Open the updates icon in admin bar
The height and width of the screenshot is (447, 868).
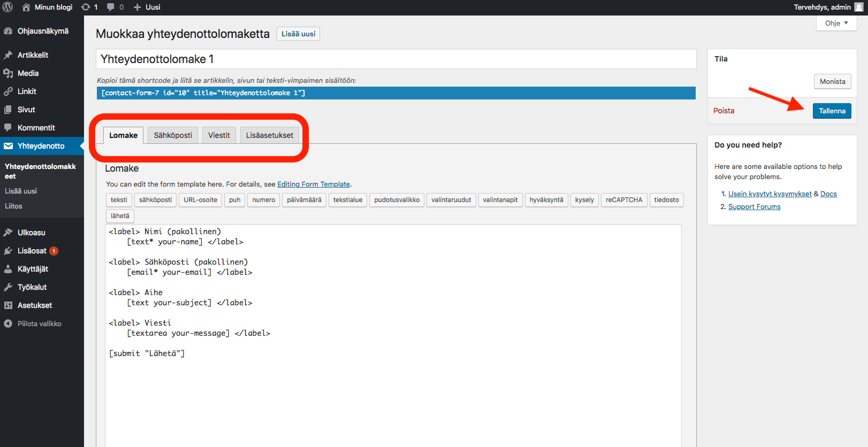86,7
